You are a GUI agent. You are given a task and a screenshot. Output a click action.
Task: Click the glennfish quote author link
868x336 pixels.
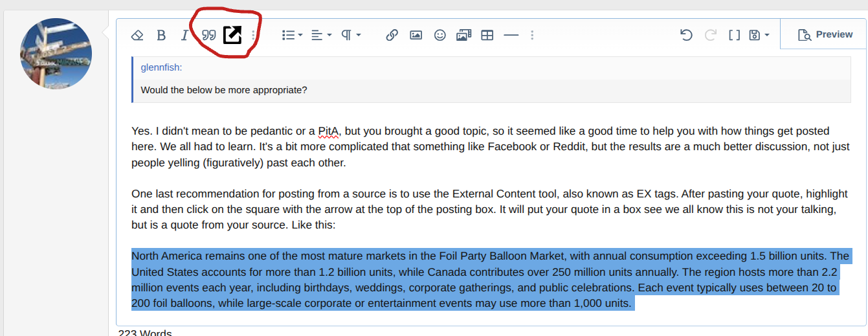(161, 68)
